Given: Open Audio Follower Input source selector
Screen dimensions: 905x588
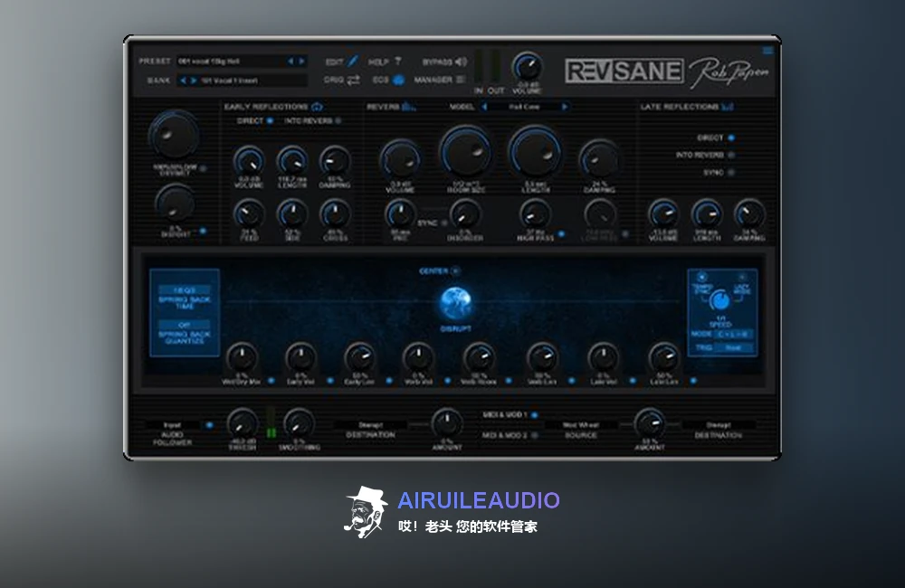Looking at the screenshot, I should tap(173, 425).
